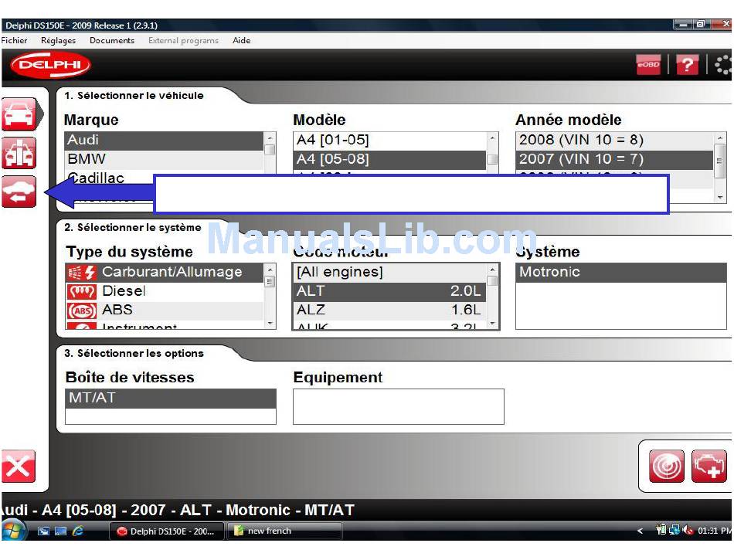This screenshot has height=560, width=734.
Task: Select BMW in Marque list
Action: [x=165, y=160]
